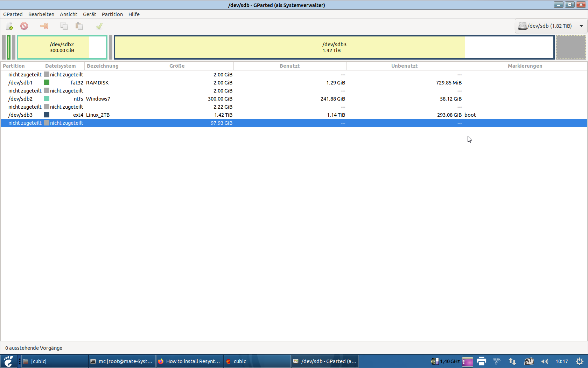The width and height of the screenshot is (588, 368).
Task: Open the Hilfe menu
Action: pyautogui.click(x=134, y=14)
